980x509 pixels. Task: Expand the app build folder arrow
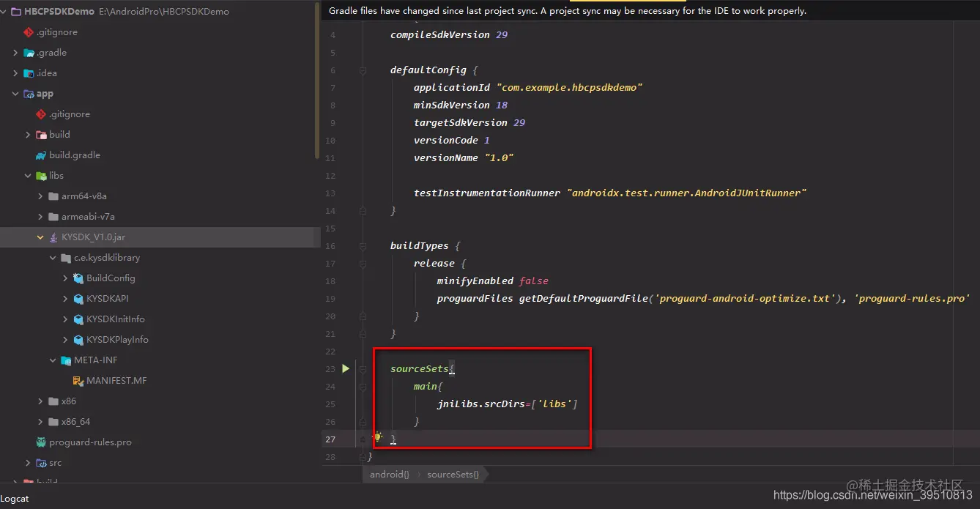[x=28, y=135]
